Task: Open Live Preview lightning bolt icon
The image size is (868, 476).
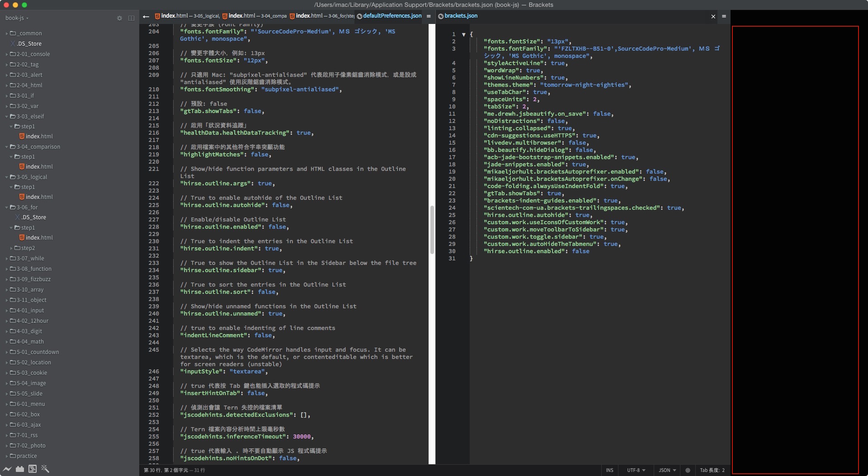Action: [x=7, y=469]
